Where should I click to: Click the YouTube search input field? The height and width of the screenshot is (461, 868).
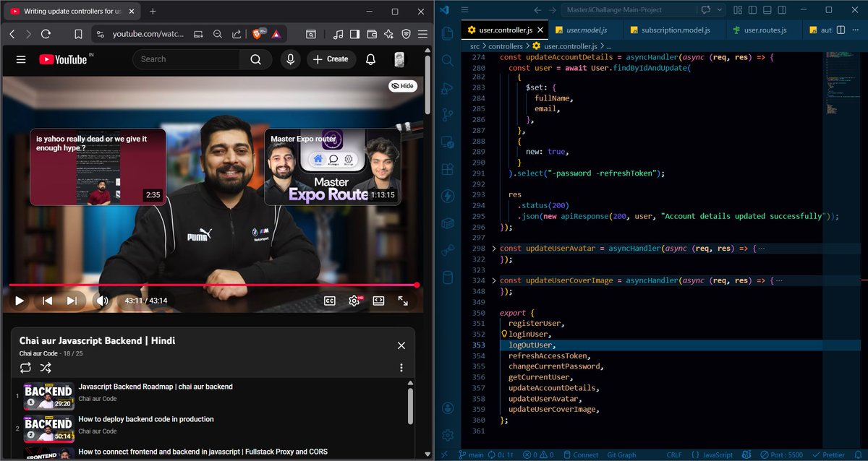pyautogui.click(x=186, y=59)
